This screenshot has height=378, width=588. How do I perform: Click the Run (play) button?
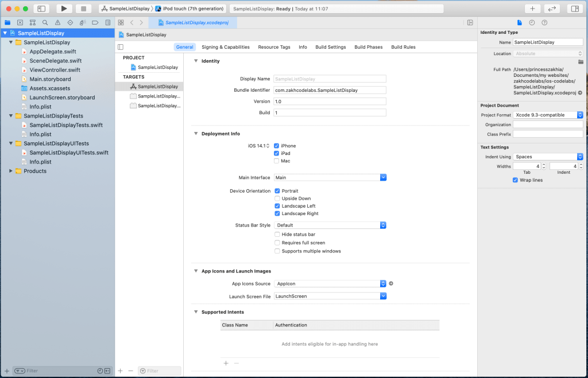64,9
